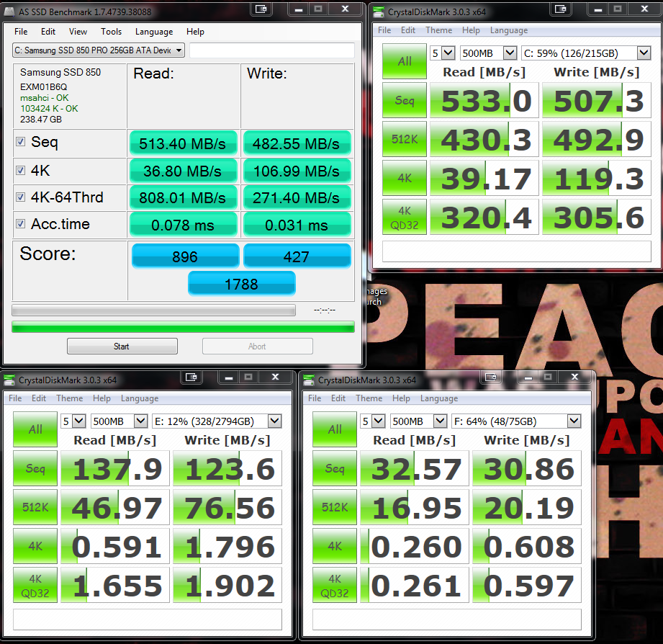
Task: Run the 4K QD32 test on drive F:
Action: pyautogui.click(x=335, y=586)
